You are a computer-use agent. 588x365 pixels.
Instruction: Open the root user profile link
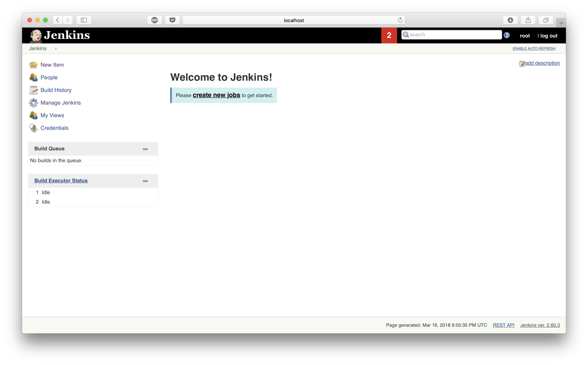click(x=525, y=36)
